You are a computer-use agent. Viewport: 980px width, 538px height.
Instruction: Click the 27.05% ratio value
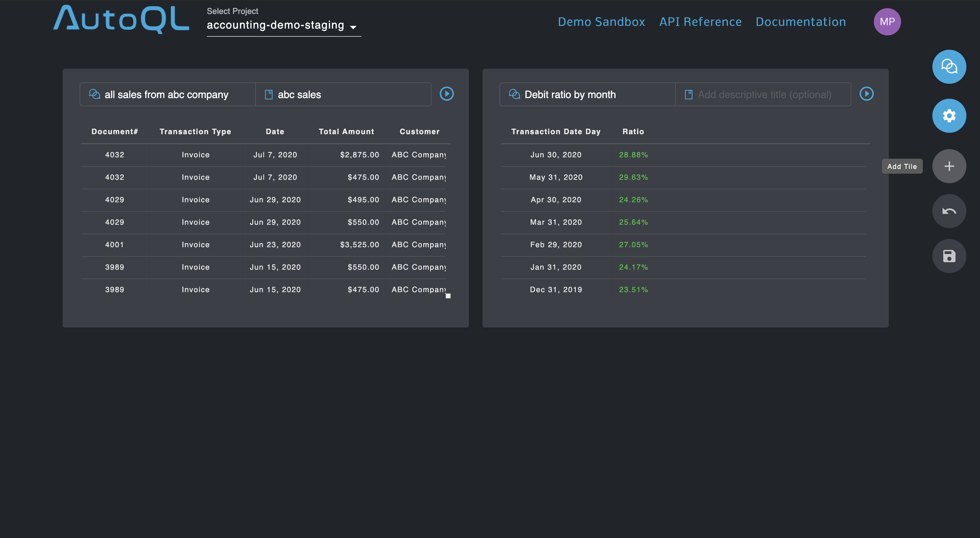(633, 244)
